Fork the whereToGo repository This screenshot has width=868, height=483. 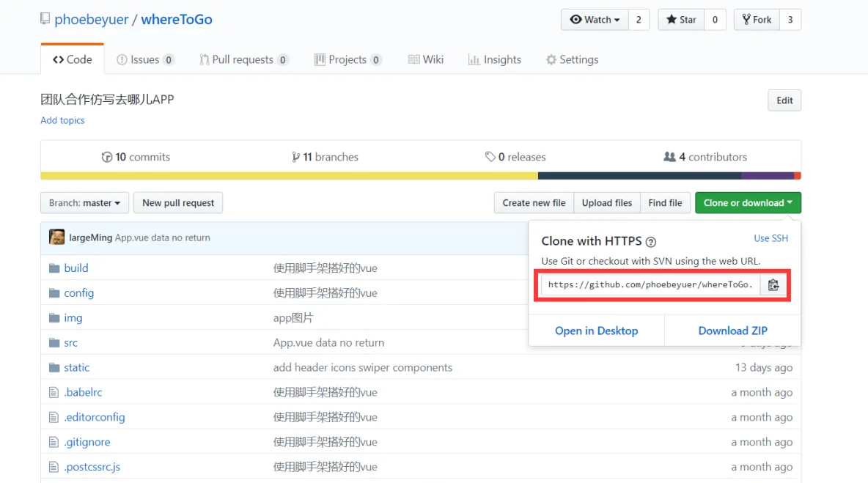(x=757, y=19)
